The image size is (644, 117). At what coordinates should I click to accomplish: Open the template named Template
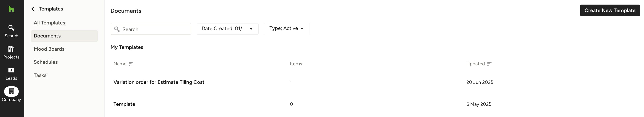(x=124, y=104)
